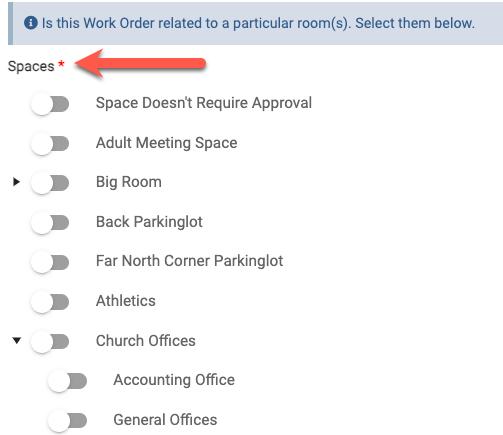
Task: Switch on the Athletics toggle
Action: click(x=50, y=302)
